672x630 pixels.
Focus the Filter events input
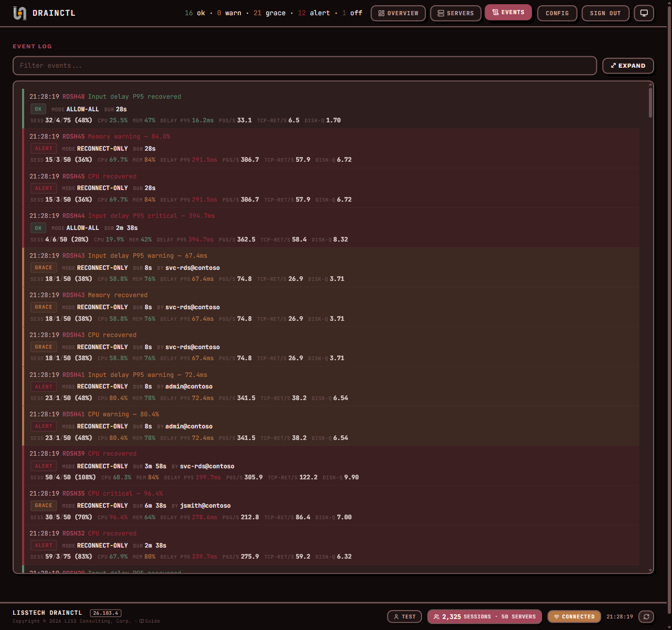[x=304, y=66]
